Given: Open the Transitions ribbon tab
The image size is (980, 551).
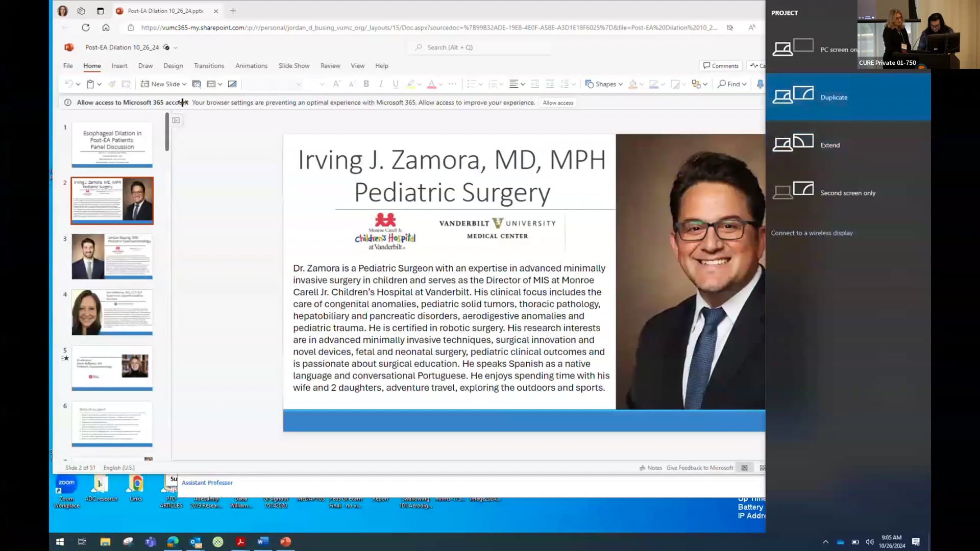Looking at the screenshot, I should pyautogui.click(x=209, y=66).
